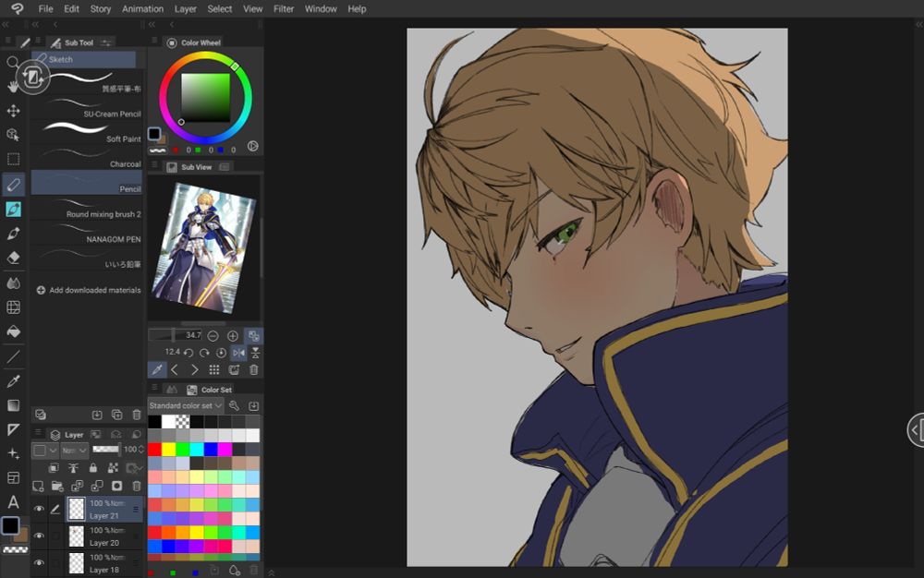Screen dimensions: 924x578
Task: Delete image from Sub View with trash icon
Action: (x=254, y=369)
